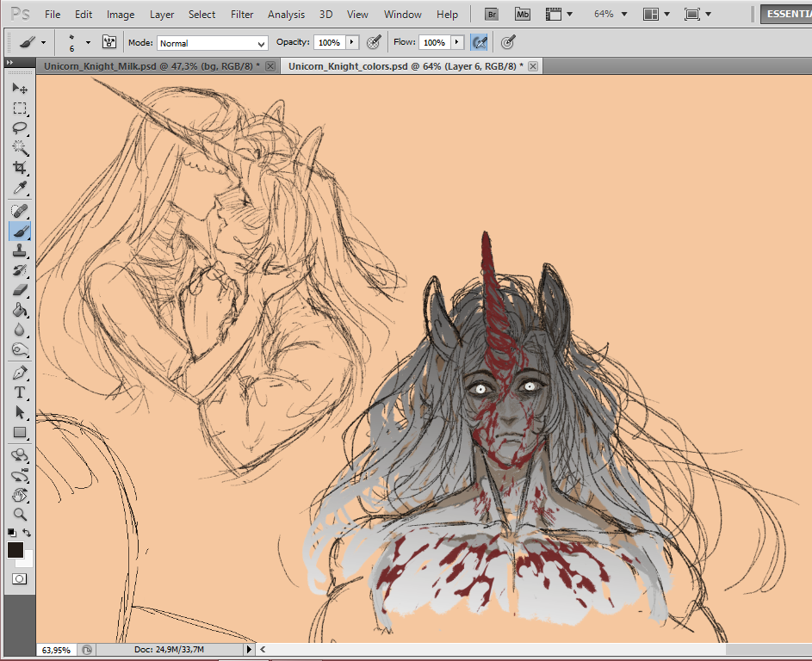812x661 pixels.
Task: Click the foreground color swatch
Action: point(15,550)
